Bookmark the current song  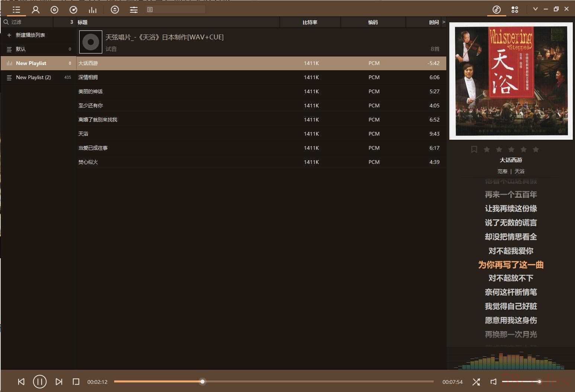click(474, 149)
